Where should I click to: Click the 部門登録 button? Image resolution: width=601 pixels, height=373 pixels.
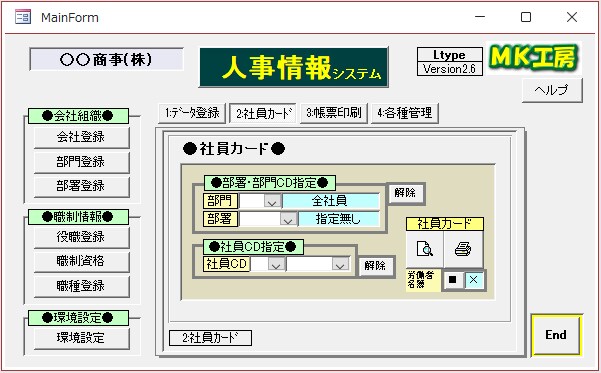(x=81, y=162)
